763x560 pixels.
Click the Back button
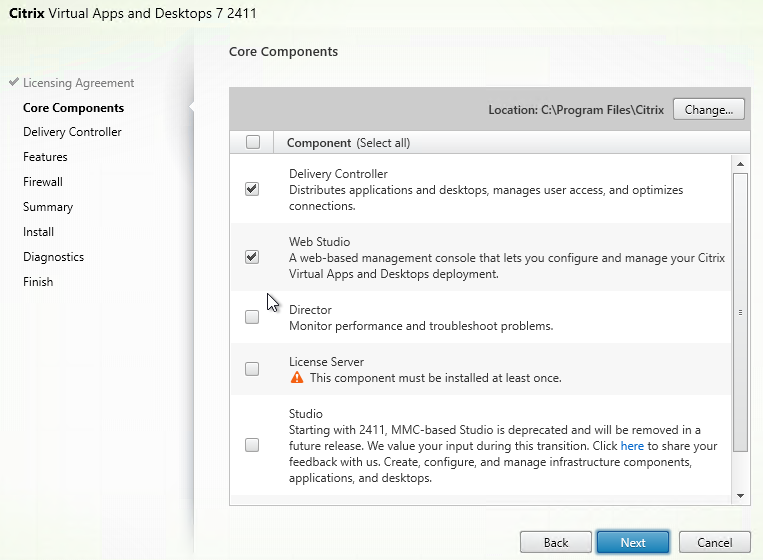tap(556, 542)
